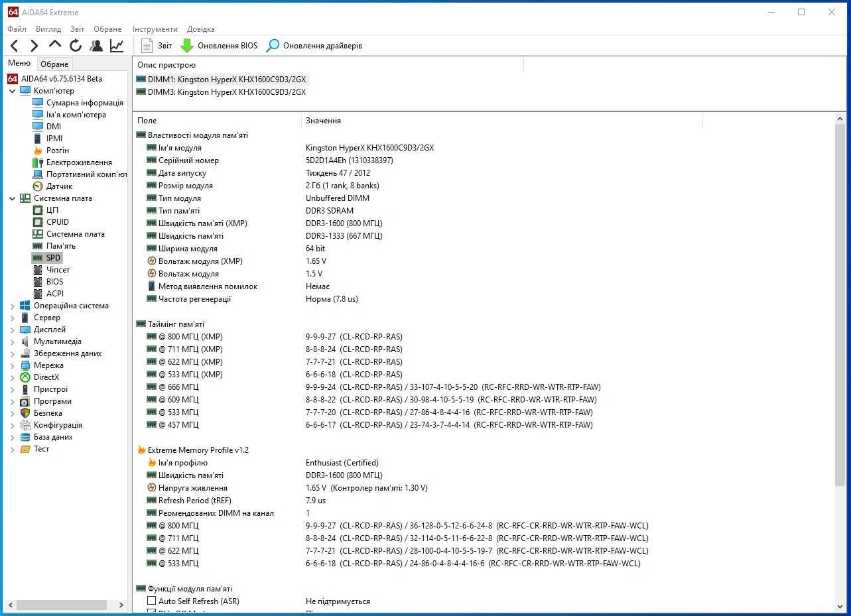The height and width of the screenshot is (616, 851).
Task: Click the Поле column header
Action: 217,121
